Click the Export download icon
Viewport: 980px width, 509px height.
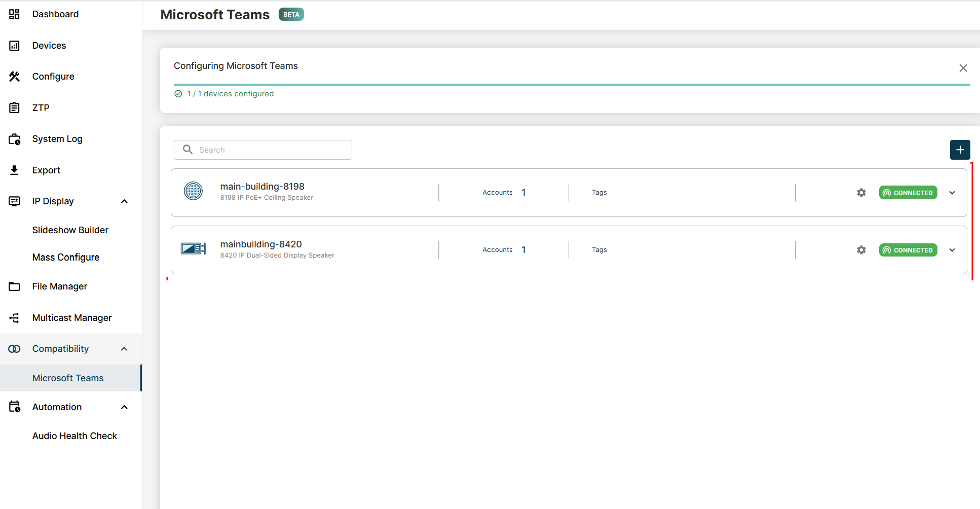[x=14, y=170]
